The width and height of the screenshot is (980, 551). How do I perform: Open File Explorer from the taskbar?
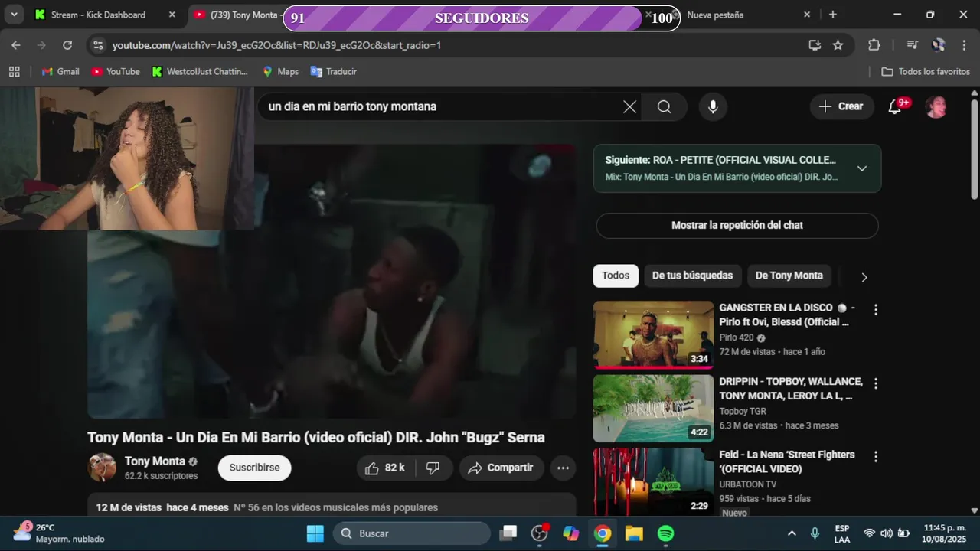point(634,533)
